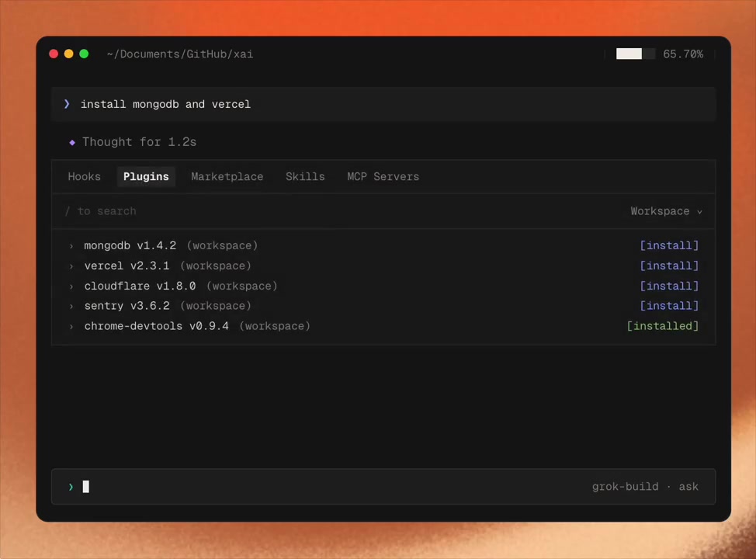The image size is (756, 559).
Task: Click the purple diamond thought icon
Action: coord(72,142)
